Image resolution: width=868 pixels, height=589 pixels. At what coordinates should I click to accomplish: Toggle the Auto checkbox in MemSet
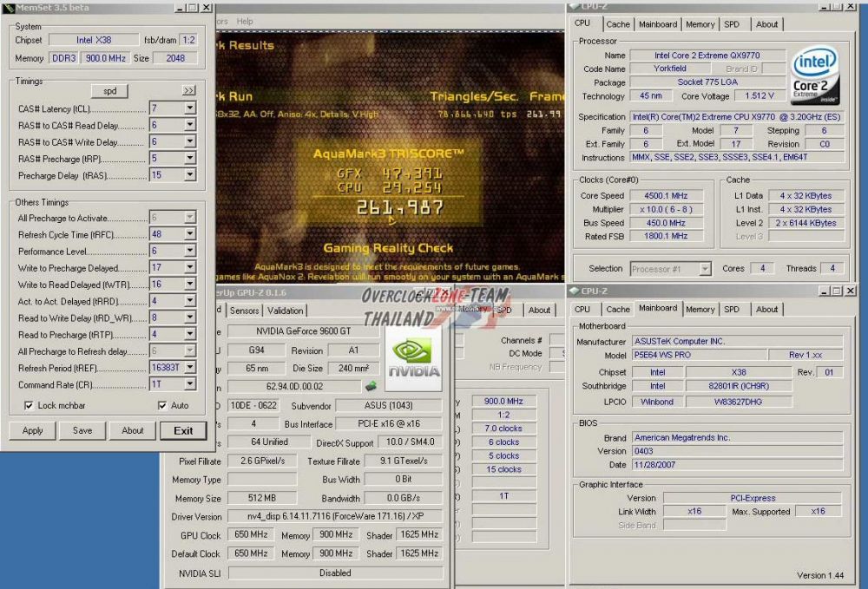coord(162,405)
